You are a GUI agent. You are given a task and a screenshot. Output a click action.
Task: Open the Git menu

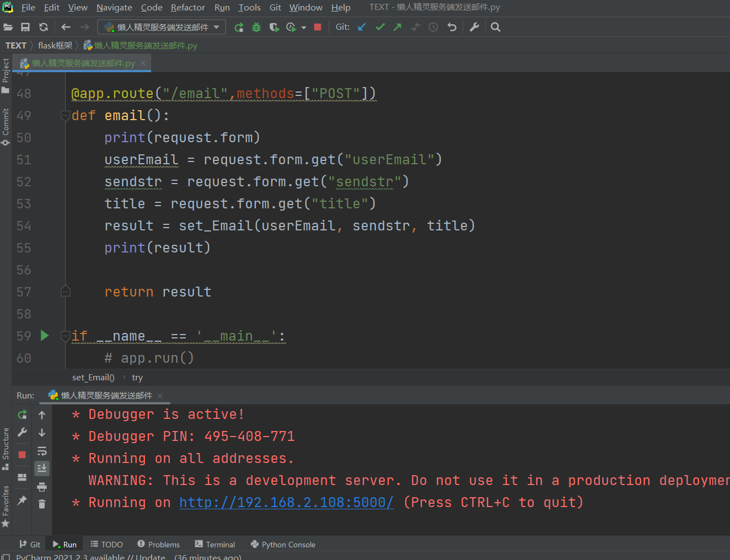[x=275, y=7]
